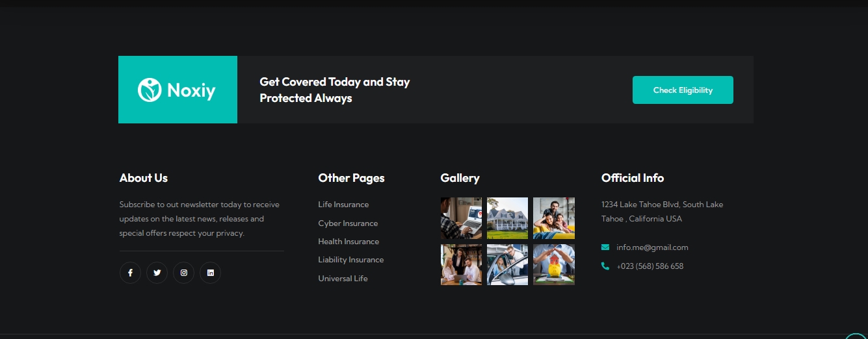The height and width of the screenshot is (339, 868).
Task: View gallery image of family on sofa
Action: point(554,218)
